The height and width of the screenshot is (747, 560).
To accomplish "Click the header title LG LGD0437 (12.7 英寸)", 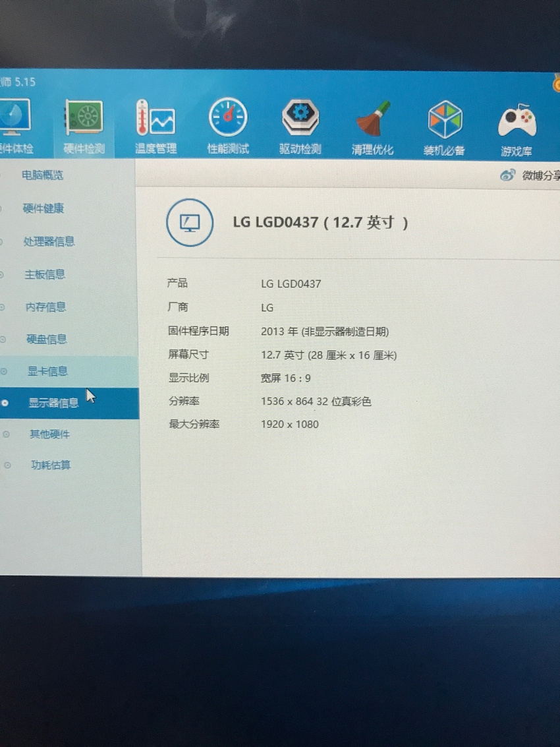I will [320, 222].
